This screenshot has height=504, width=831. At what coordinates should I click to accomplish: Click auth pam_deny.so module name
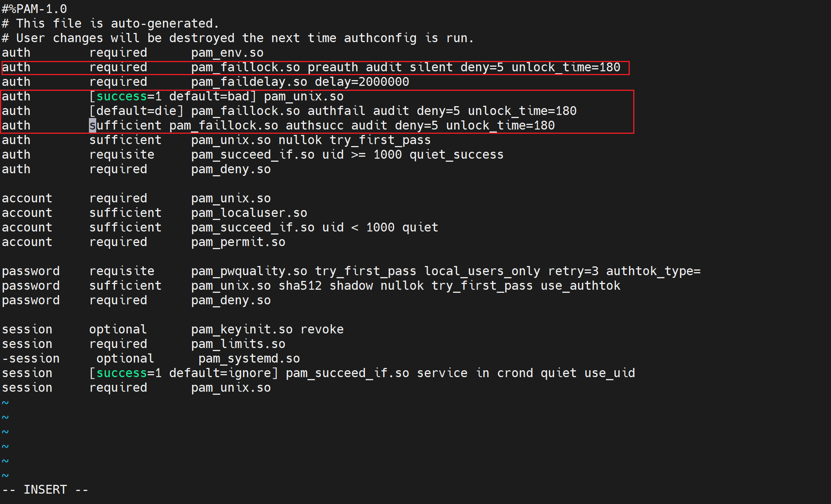point(231,169)
